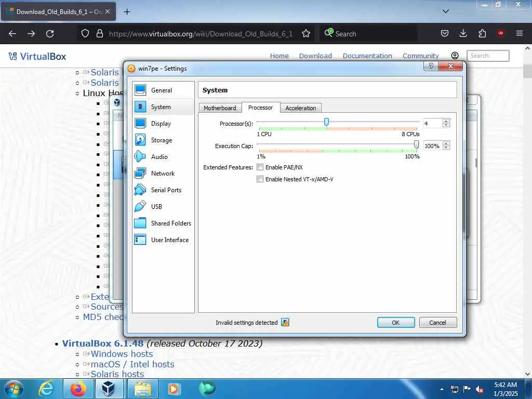Save page to Pocket icon

point(445,34)
